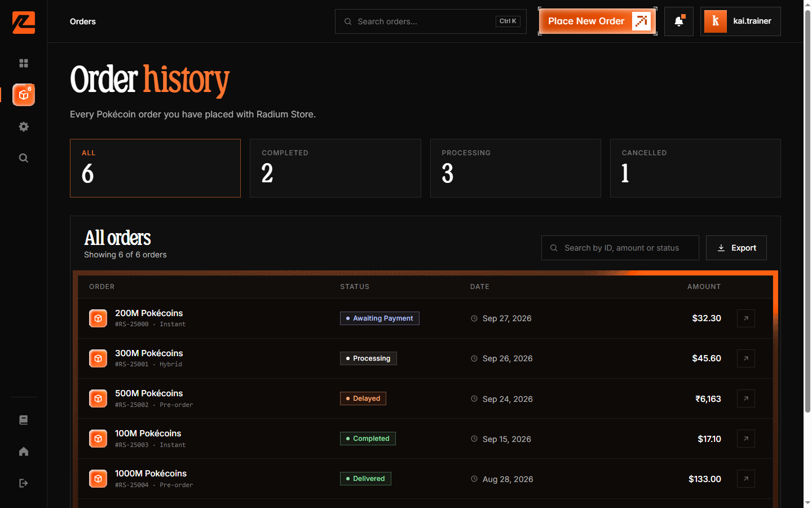Click the Delayed status badge
812x508 pixels.
(x=363, y=398)
